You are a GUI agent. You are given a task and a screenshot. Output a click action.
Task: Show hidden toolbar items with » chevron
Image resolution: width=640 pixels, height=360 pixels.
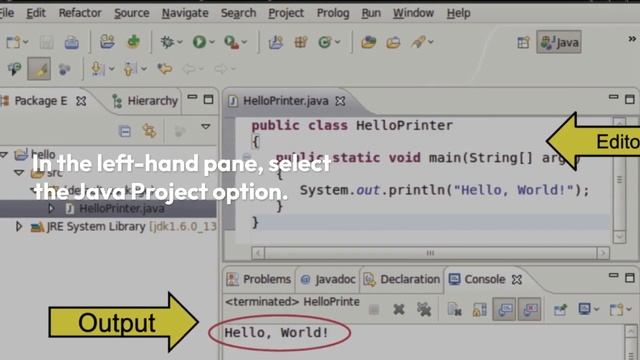point(632,39)
